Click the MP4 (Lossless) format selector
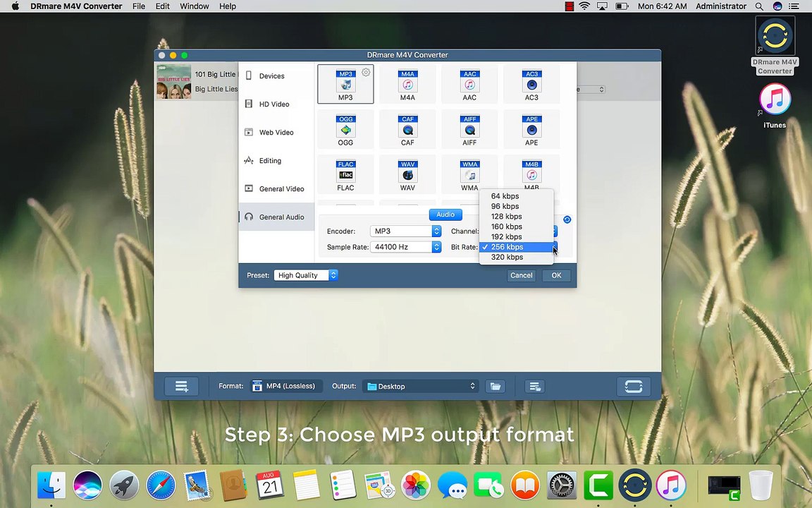The image size is (812, 508). [x=286, y=386]
